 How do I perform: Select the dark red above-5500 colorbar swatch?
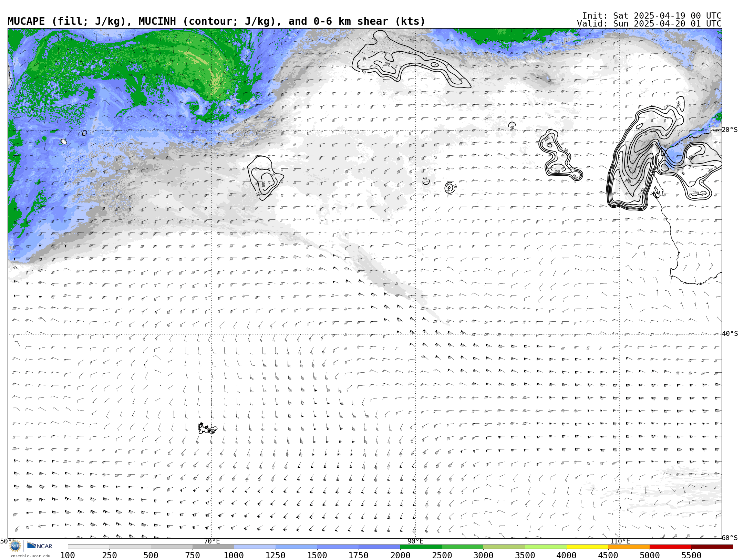click(712, 547)
